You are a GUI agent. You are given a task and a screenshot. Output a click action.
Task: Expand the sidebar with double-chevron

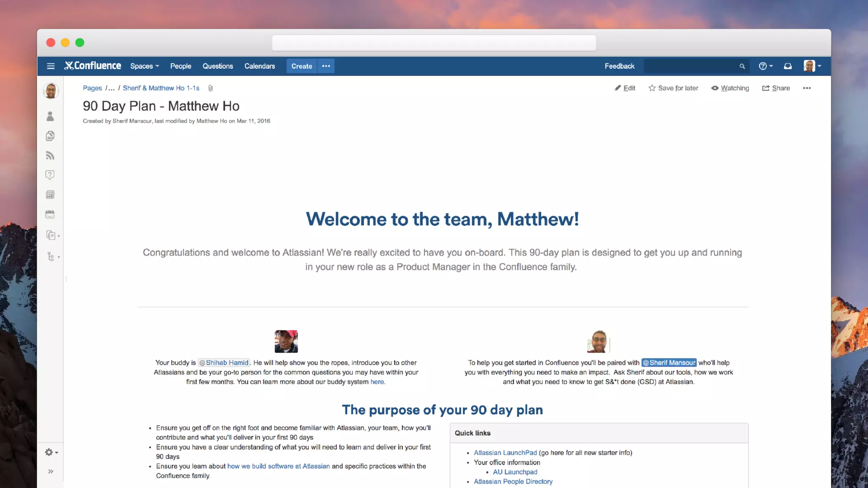50,471
